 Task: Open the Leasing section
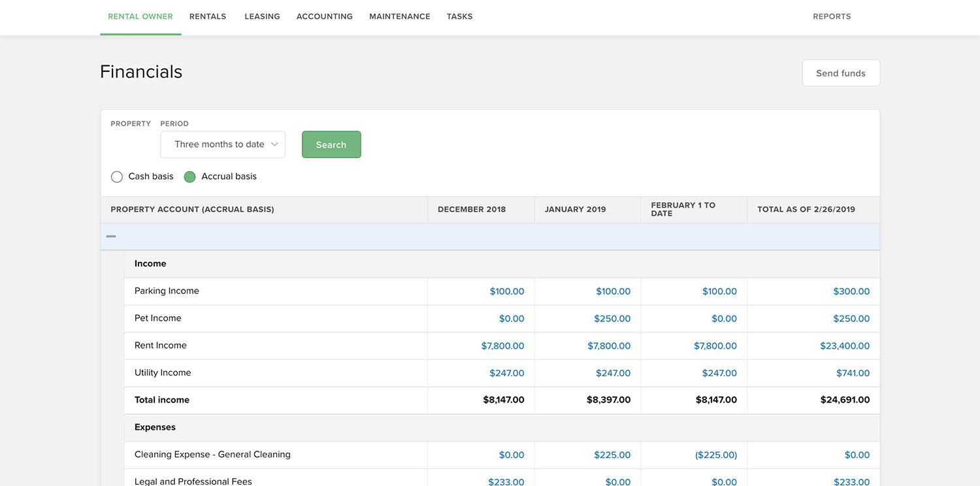coord(262,16)
